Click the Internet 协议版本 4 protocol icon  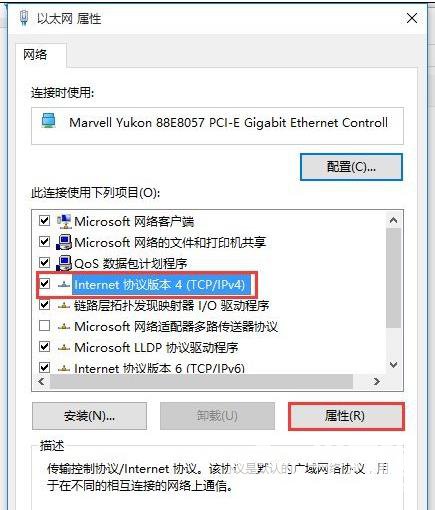[x=64, y=285]
